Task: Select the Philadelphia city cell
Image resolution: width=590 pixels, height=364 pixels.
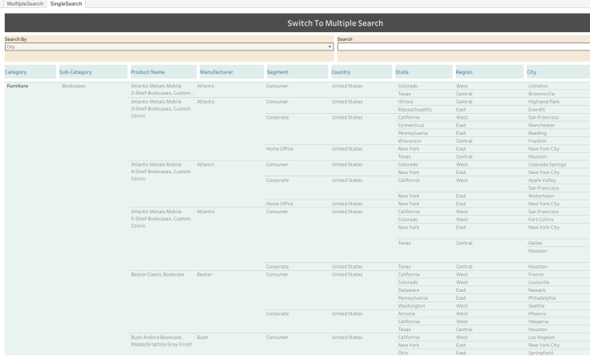Action: tap(542, 297)
